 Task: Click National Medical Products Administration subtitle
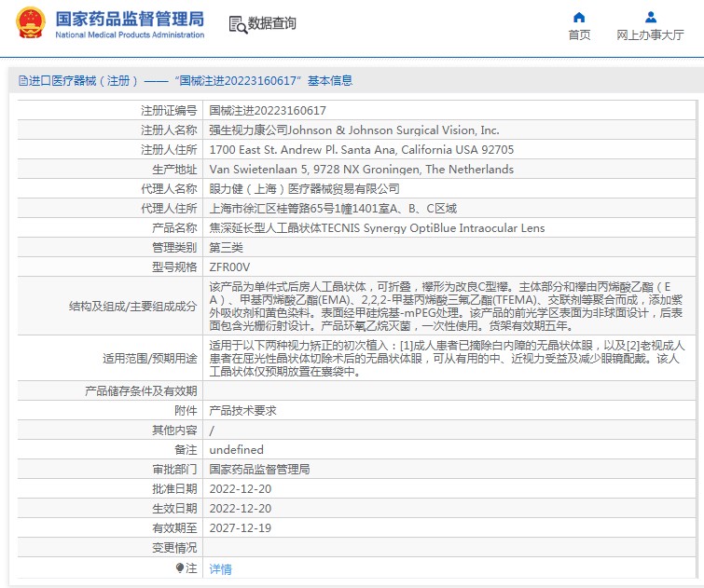point(130,35)
